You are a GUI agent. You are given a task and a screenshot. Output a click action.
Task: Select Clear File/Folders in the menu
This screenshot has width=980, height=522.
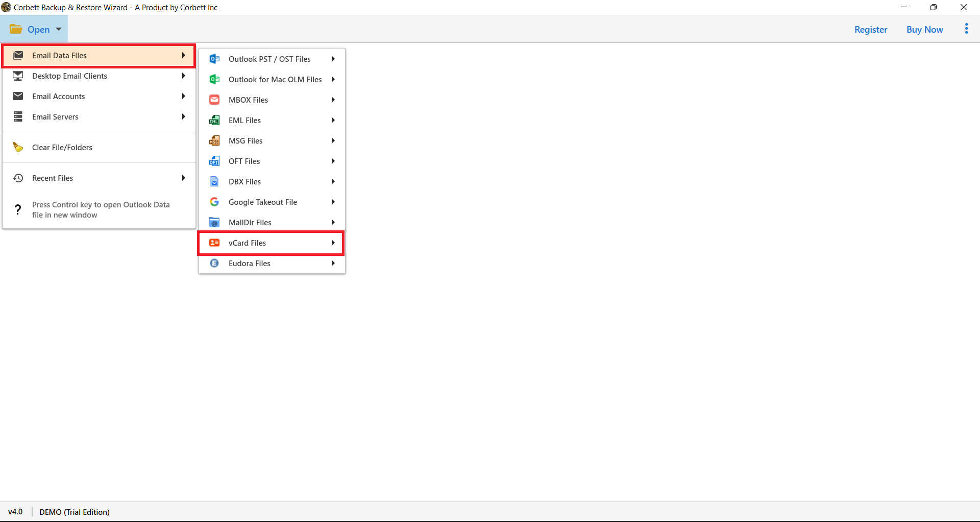click(x=99, y=147)
